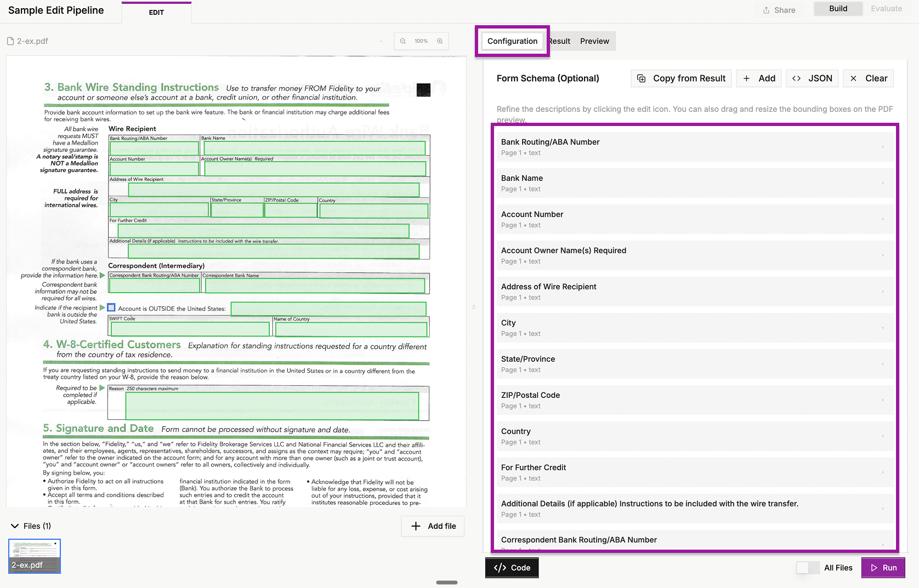
Task: Select Bank Routing/ABA Number schema row
Action: click(695, 147)
